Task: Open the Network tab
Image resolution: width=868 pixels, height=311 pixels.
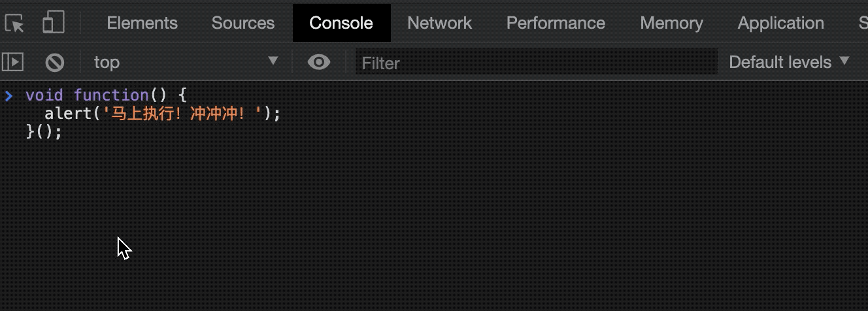Action: 439,23
